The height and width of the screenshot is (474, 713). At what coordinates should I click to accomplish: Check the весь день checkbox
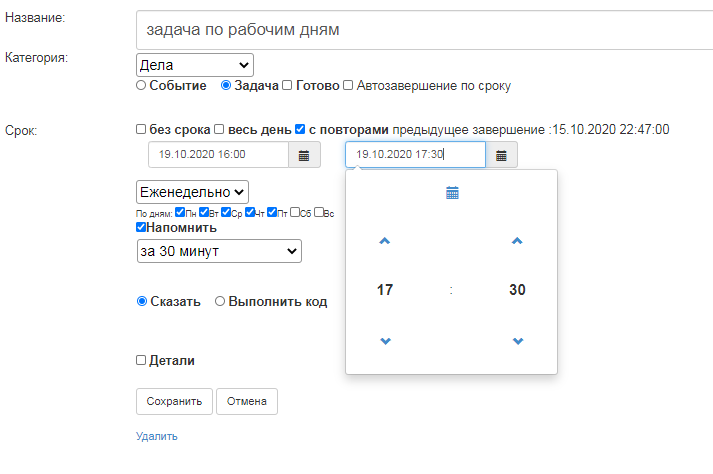pos(219,129)
